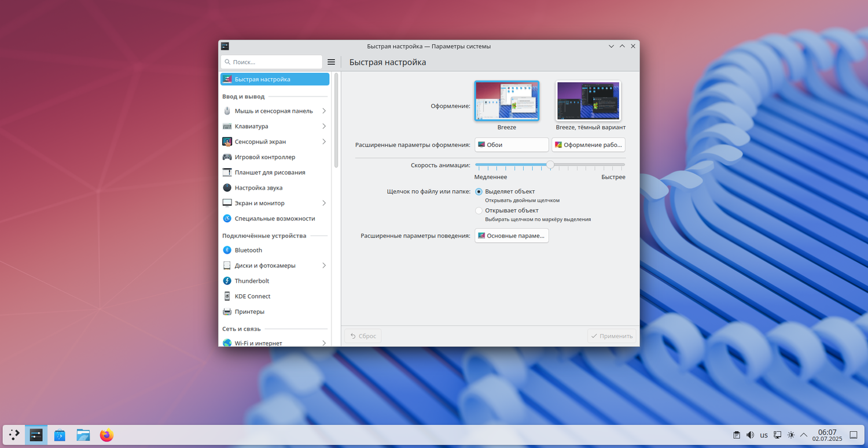Select the Клавиатура keyboard icon
Viewport: 868px width, 448px height.
coord(227,126)
